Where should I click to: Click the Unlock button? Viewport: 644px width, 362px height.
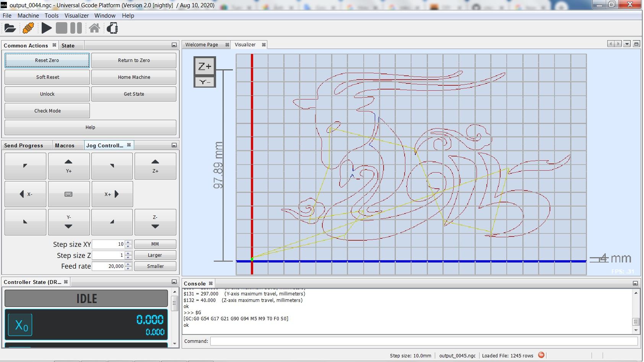click(47, 94)
